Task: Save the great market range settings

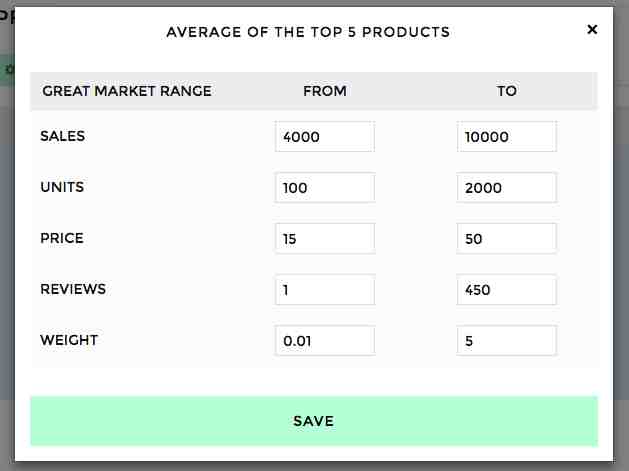Action: [x=314, y=421]
